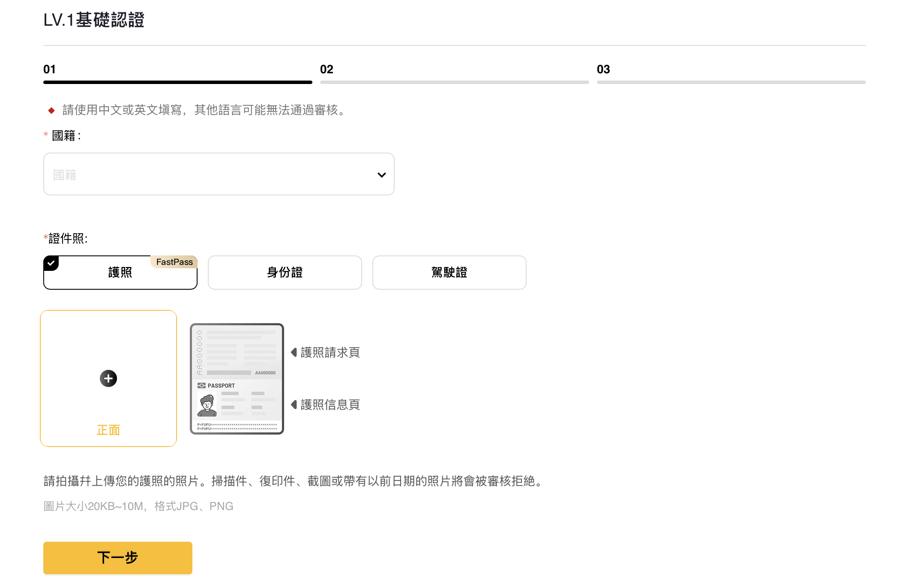Click the 正面 front-side upload label
Viewport: 899px width, 588px height.
[x=108, y=430]
